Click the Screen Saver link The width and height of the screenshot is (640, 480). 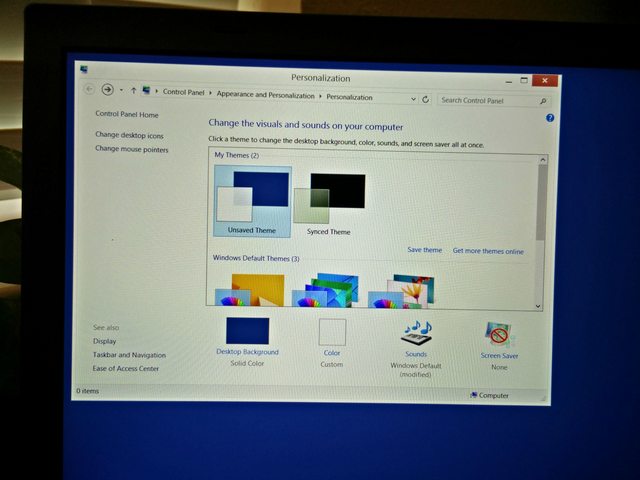(499, 356)
